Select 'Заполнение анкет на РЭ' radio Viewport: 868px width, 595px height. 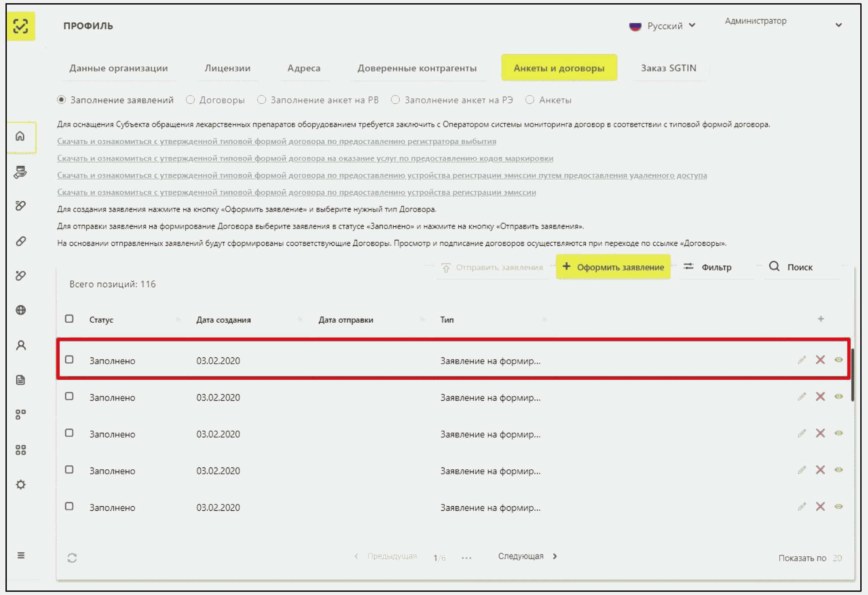(396, 100)
